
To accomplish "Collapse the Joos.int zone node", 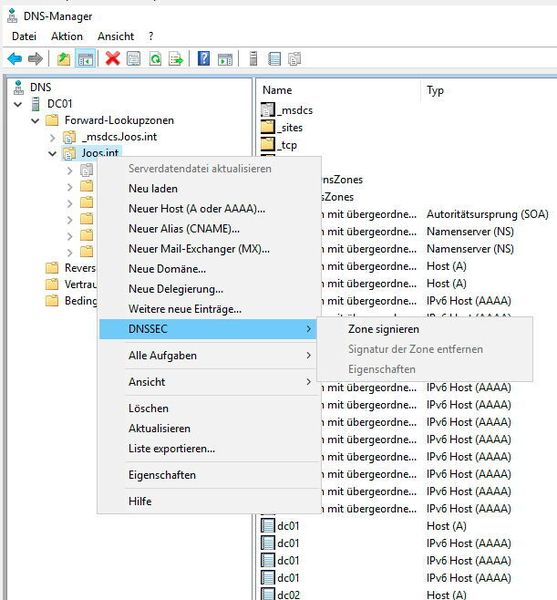I will [52, 154].
